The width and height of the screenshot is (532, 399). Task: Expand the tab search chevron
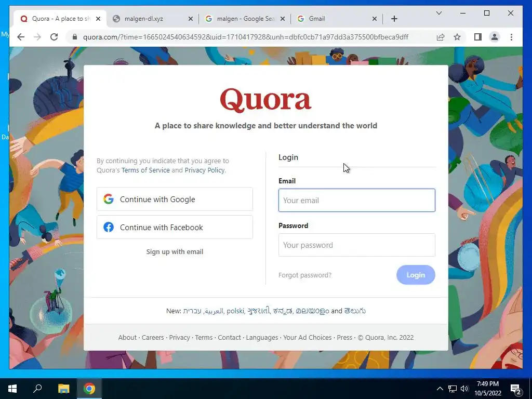438,13
